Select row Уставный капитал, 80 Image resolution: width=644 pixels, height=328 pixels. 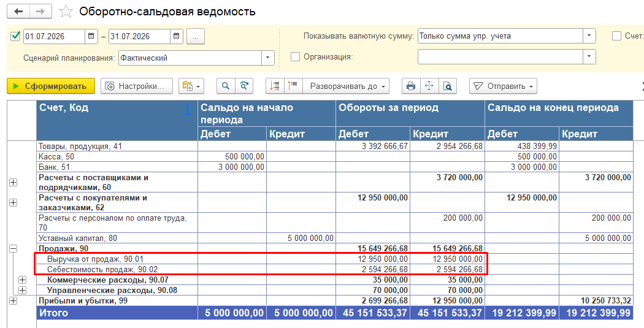coord(117,238)
